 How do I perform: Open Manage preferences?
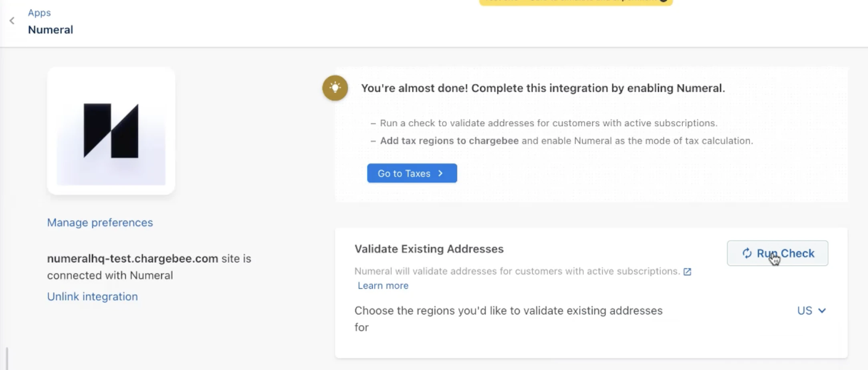(100, 222)
